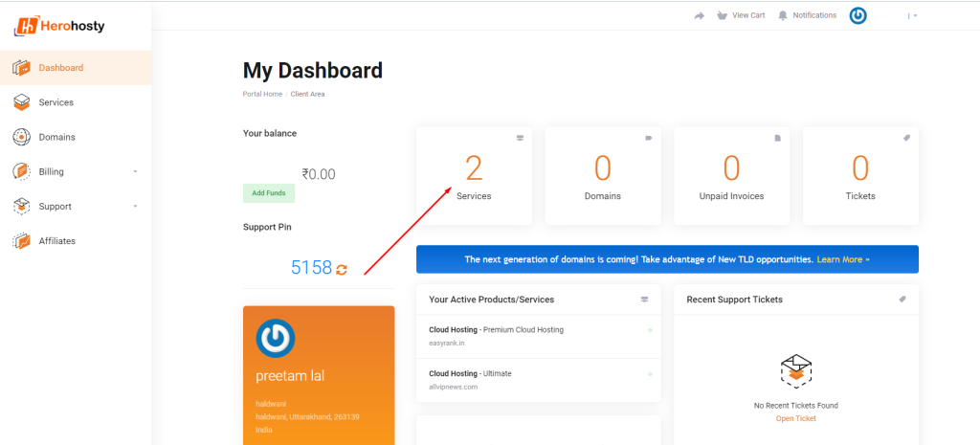This screenshot has height=445, width=980.
Task: Click the profile picture on orange card
Action: click(276, 338)
